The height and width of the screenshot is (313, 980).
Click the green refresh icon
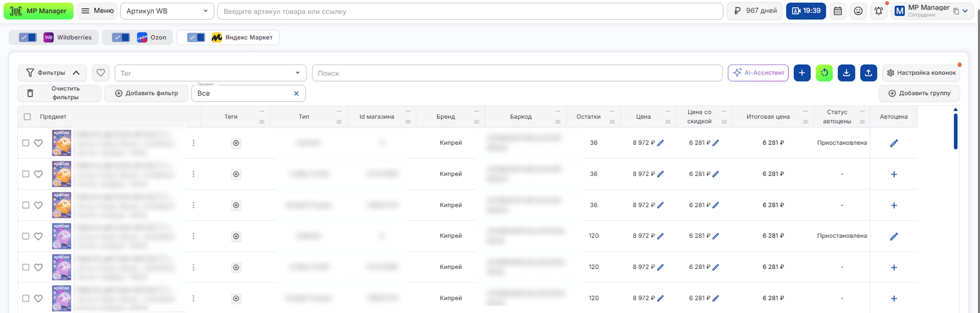click(824, 73)
